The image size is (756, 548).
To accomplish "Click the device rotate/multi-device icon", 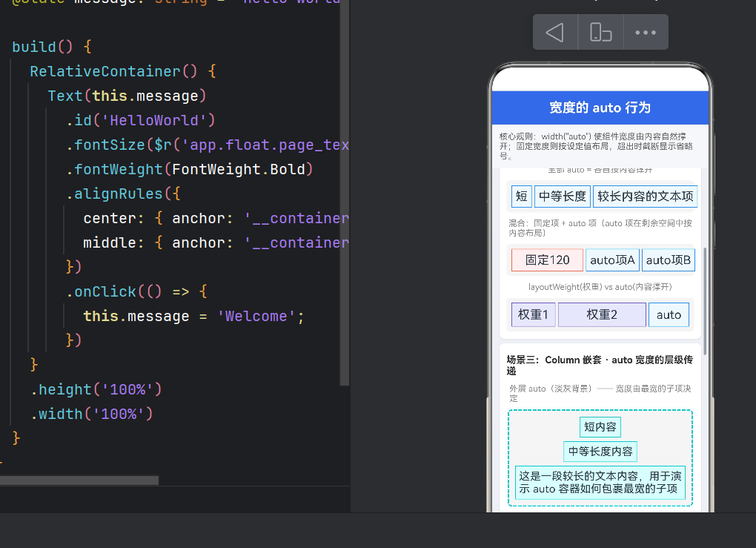I will pos(601,33).
